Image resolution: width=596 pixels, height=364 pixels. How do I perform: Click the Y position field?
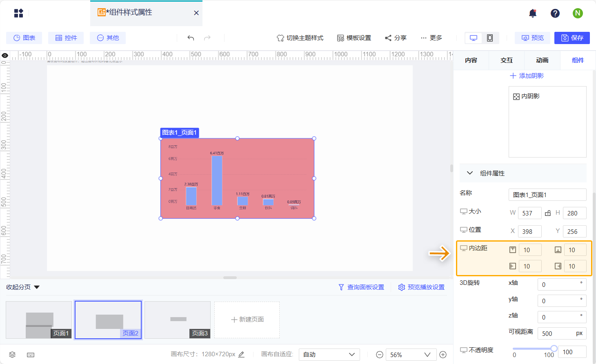pos(575,231)
